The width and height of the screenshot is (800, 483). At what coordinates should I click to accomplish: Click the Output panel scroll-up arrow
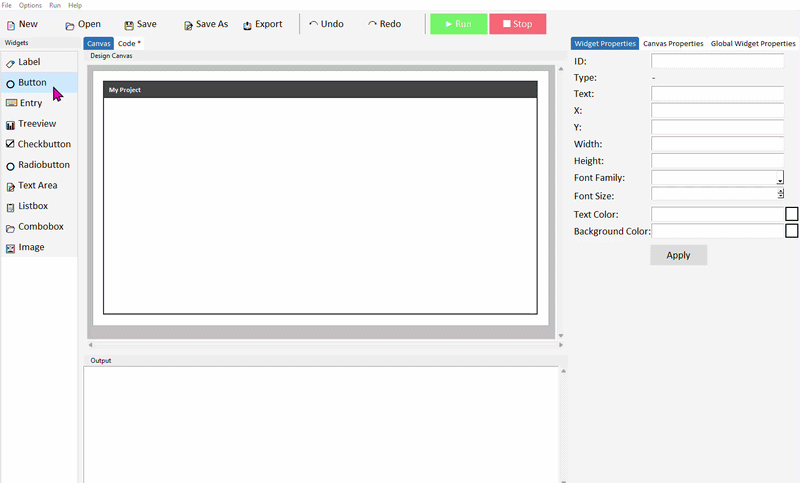pos(563,371)
